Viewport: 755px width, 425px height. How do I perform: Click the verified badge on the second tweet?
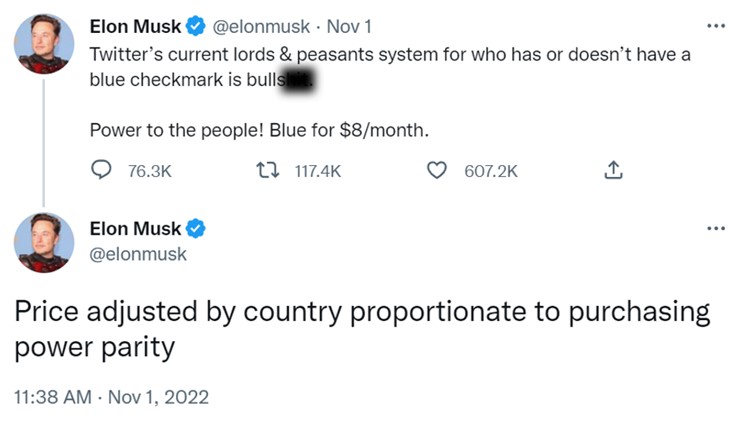pos(197,229)
